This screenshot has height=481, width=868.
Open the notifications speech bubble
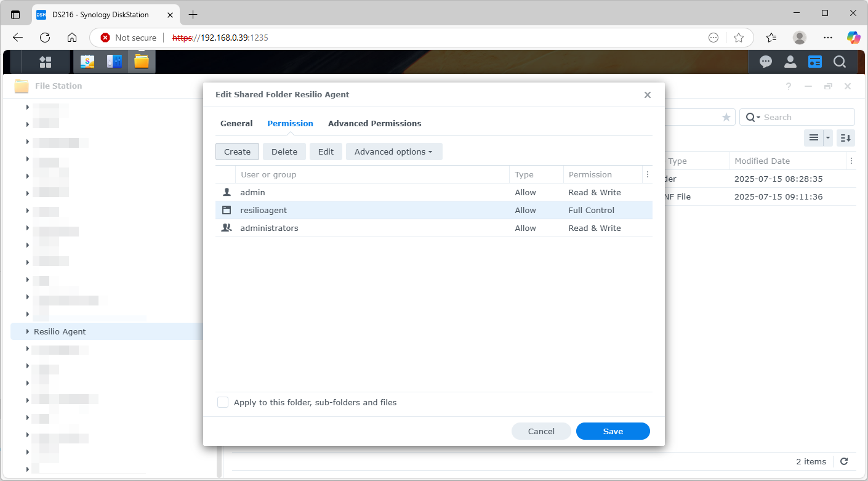[x=765, y=62]
